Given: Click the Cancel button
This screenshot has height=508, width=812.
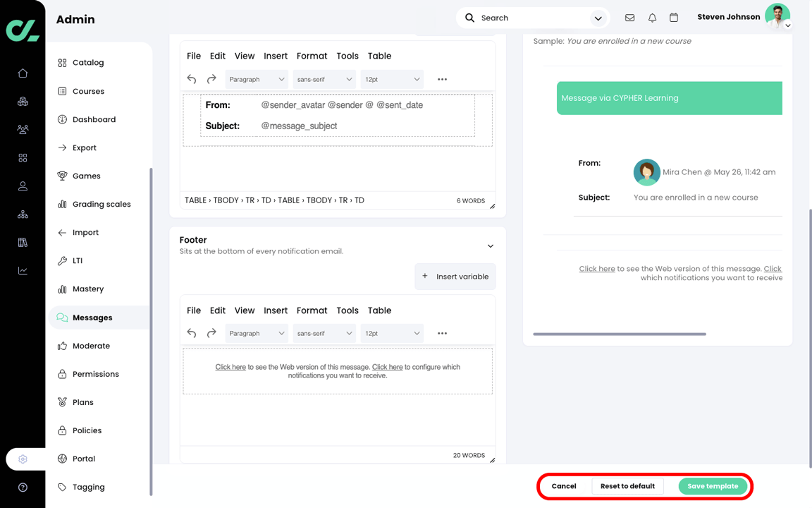Looking at the screenshot, I should click(564, 486).
